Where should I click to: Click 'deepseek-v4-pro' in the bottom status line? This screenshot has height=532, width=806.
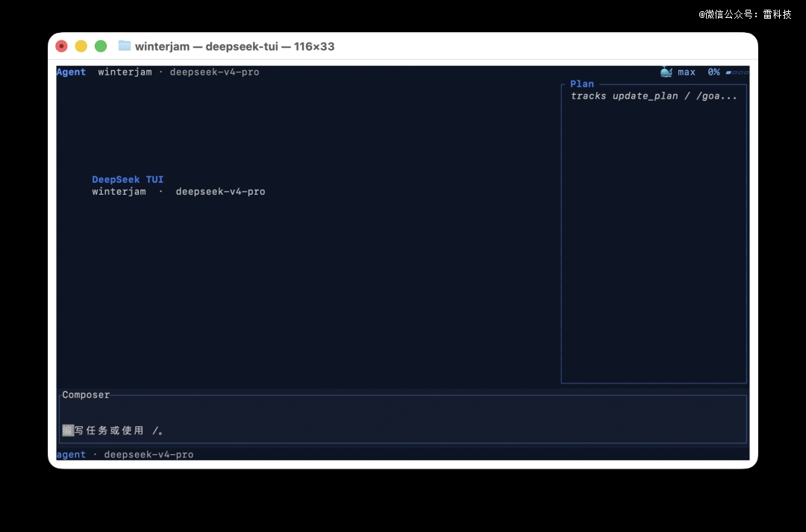pos(149,454)
